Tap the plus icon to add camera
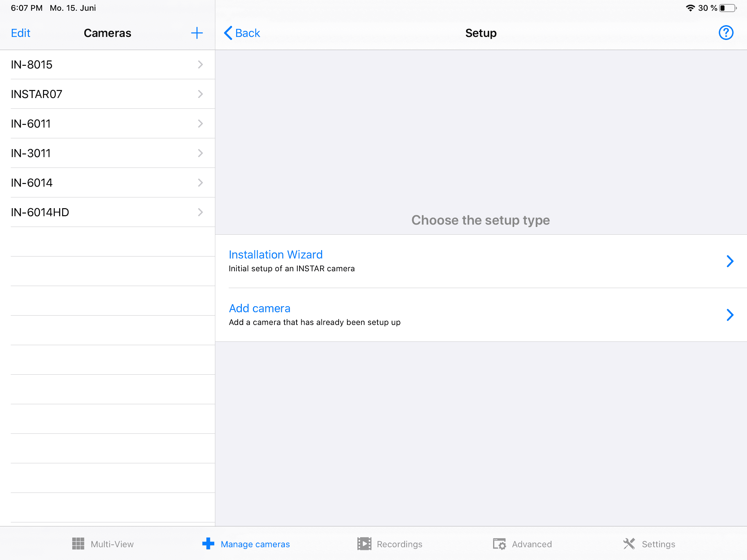Image resolution: width=747 pixels, height=560 pixels. pos(196,33)
